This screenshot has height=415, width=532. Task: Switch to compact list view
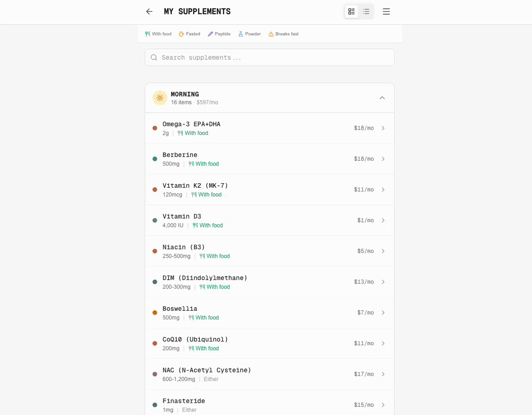366,11
